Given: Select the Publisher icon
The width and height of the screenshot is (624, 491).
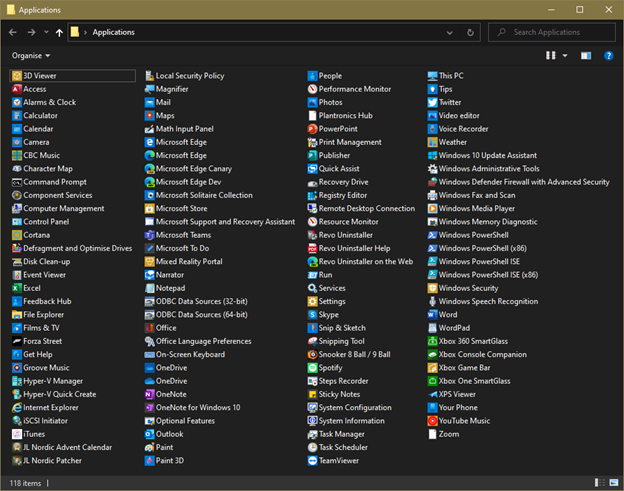Looking at the screenshot, I should coord(312,155).
